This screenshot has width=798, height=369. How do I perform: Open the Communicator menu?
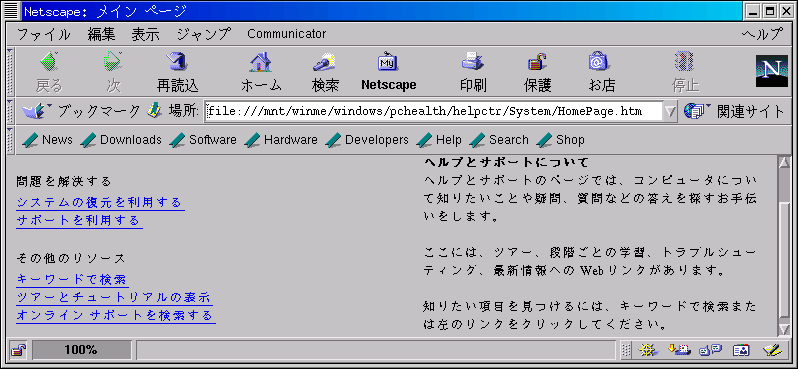[x=287, y=34]
